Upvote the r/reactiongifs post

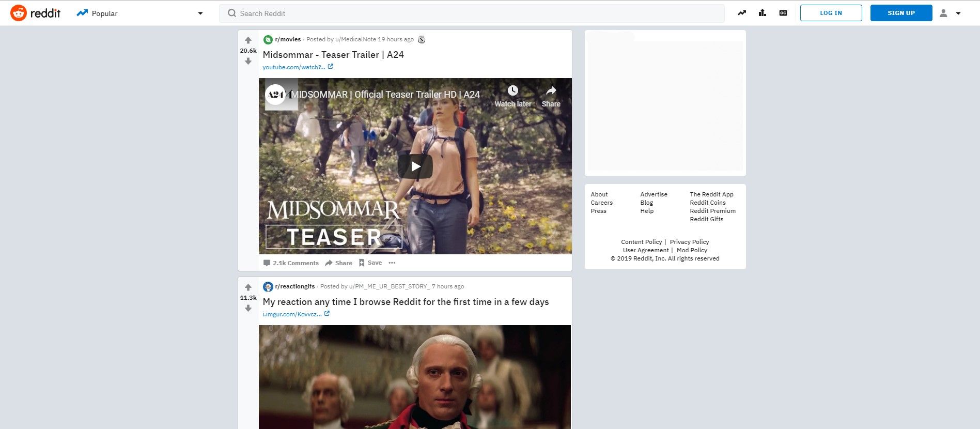(x=248, y=287)
